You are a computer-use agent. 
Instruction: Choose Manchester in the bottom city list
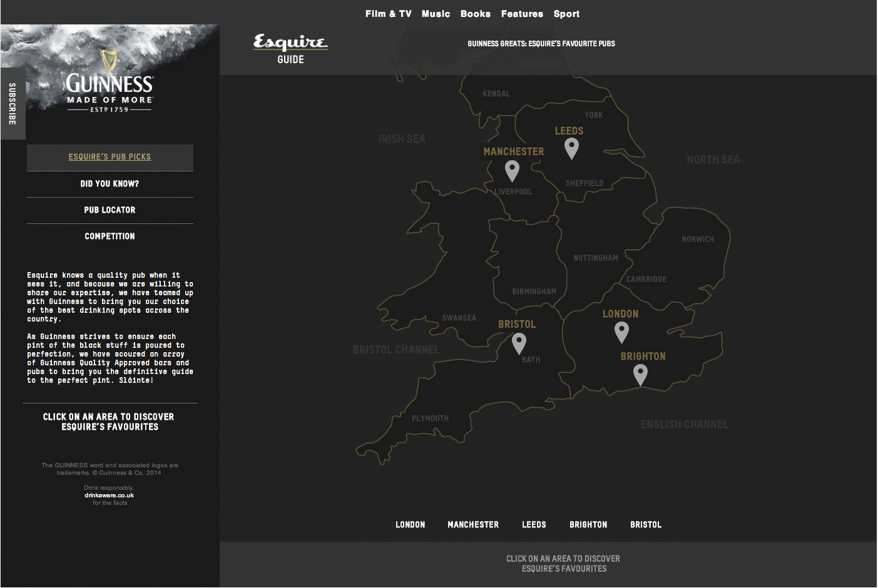[473, 525]
